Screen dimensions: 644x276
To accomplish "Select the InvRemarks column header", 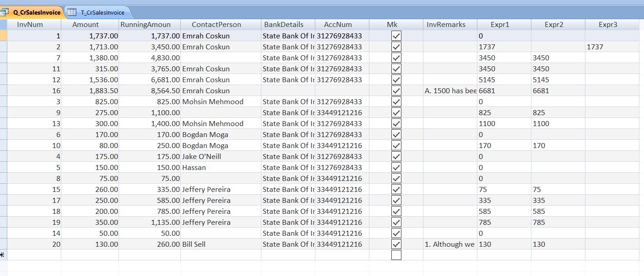I will click(450, 25).
